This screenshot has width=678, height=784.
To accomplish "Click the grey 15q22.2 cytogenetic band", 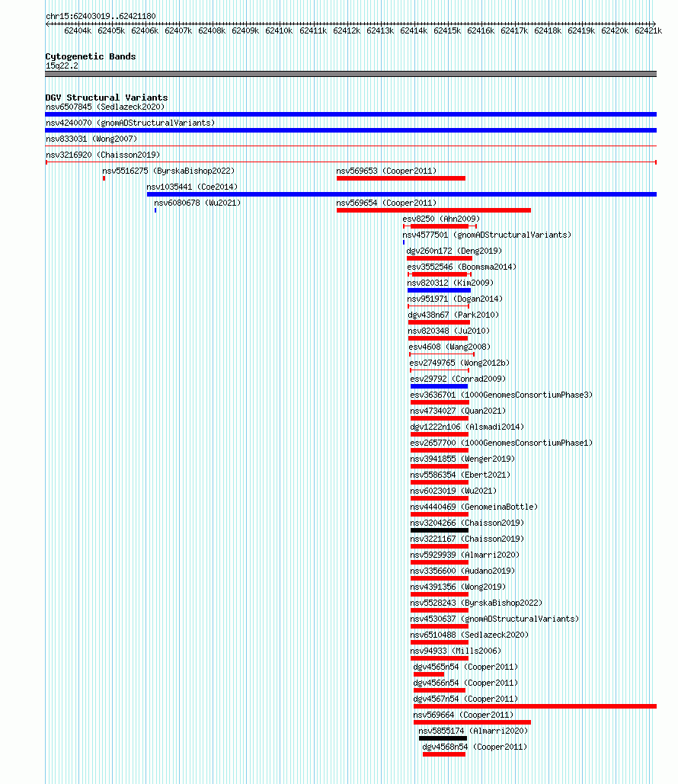I will click(x=350, y=74).
